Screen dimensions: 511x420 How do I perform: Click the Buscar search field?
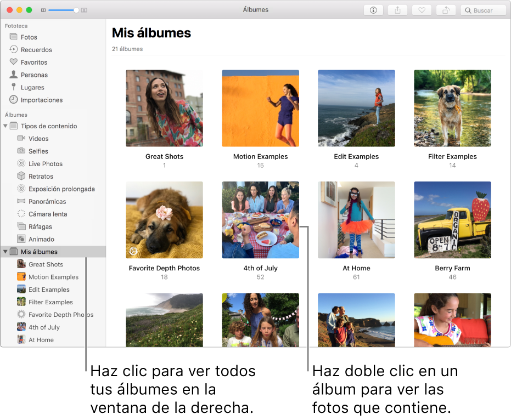click(x=484, y=10)
